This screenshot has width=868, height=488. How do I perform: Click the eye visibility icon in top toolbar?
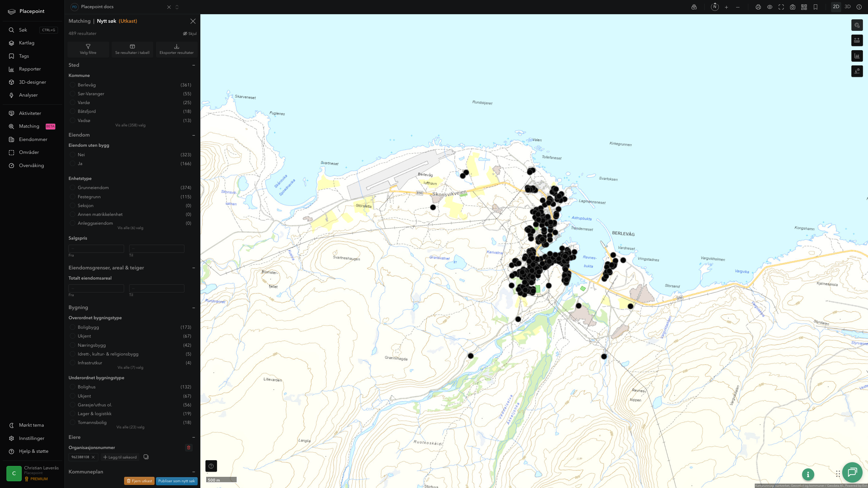770,7
